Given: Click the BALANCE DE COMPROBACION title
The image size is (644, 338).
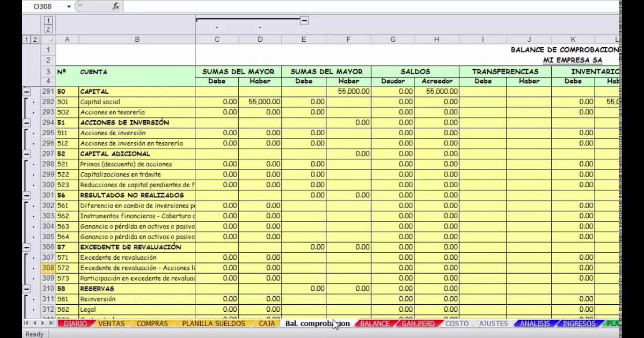Looking at the screenshot, I should tap(565, 50).
